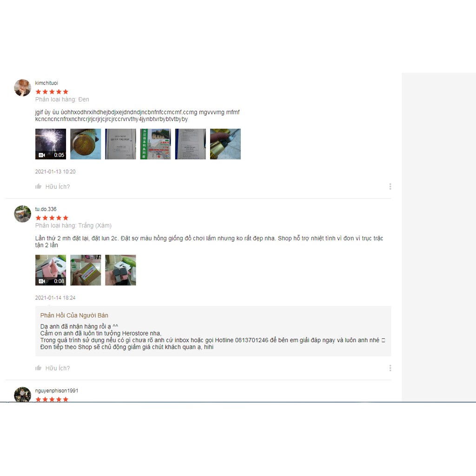476x476 pixels.
Task: Open the grey product box photo thumbnail
Action: pos(120,270)
